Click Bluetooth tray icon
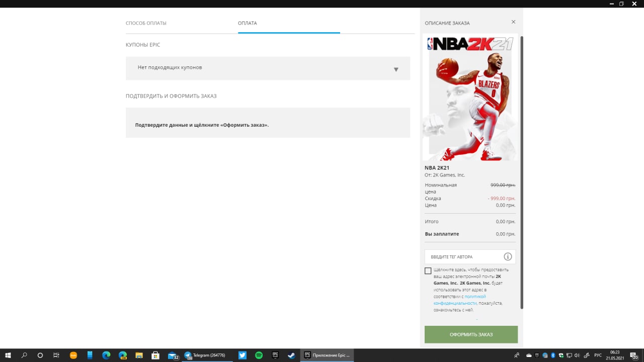The width and height of the screenshot is (644, 362). click(552, 355)
